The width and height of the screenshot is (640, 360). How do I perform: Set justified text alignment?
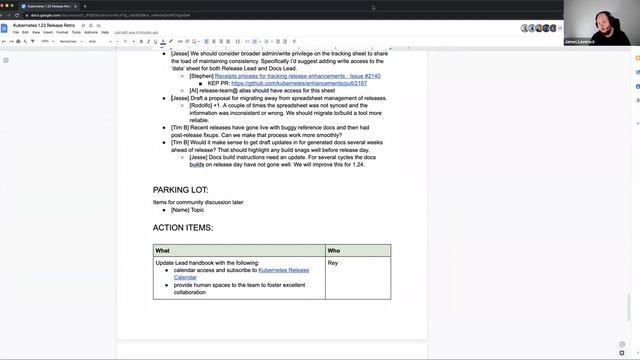coord(228,42)
